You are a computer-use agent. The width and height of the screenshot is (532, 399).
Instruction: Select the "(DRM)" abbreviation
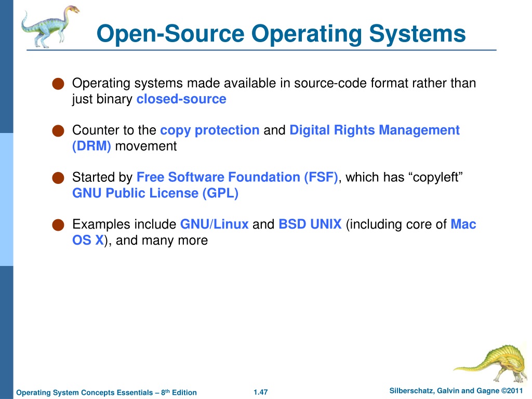pyautogui.click(x=91, y=146)
